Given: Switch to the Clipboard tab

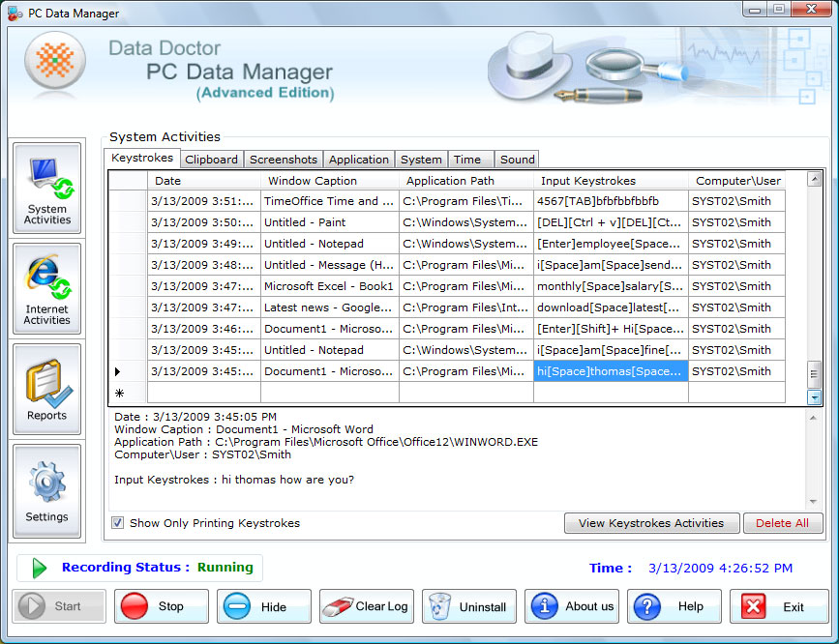Looking at the screenshot, I should point(211,160).
